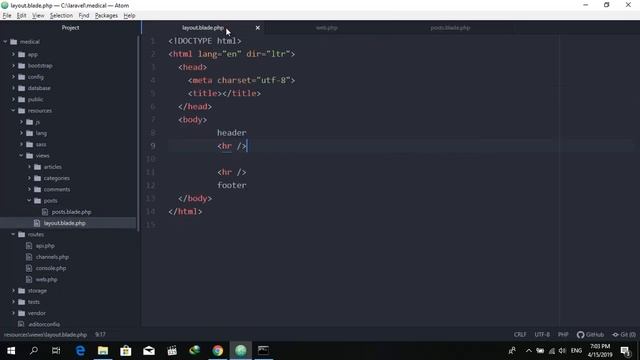640x360 pixels.
Task: Collapse the views folder arrow
Action: click(x=21, y=156)
